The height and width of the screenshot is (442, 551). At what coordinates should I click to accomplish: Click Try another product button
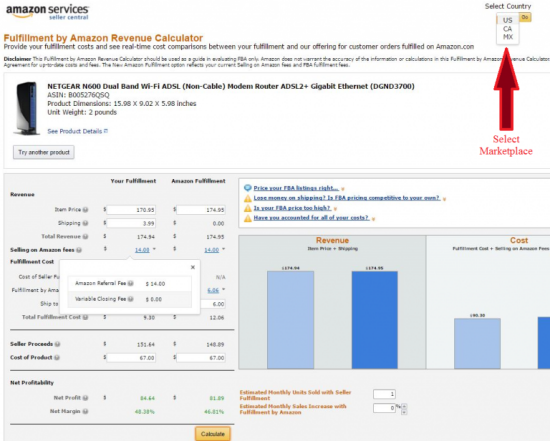(44, 152)
